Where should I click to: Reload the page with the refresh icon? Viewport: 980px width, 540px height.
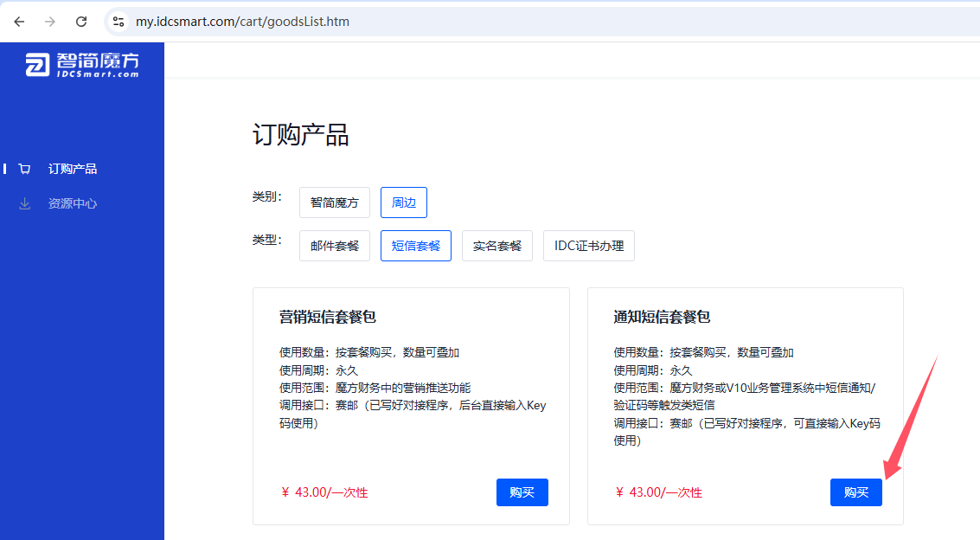coord(81,22)
